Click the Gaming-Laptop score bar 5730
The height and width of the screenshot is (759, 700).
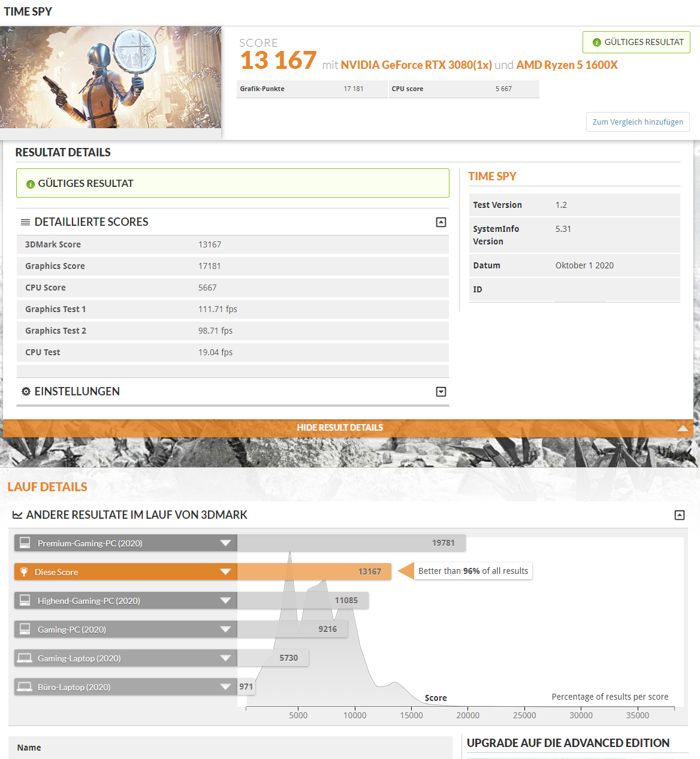click(x=273, y=658)
